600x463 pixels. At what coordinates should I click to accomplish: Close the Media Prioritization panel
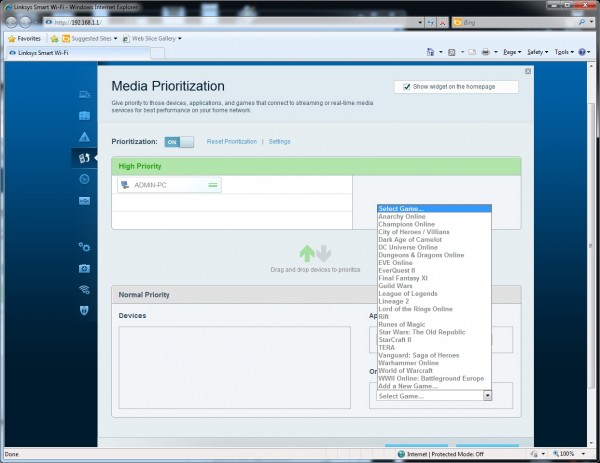coord(528,71)
